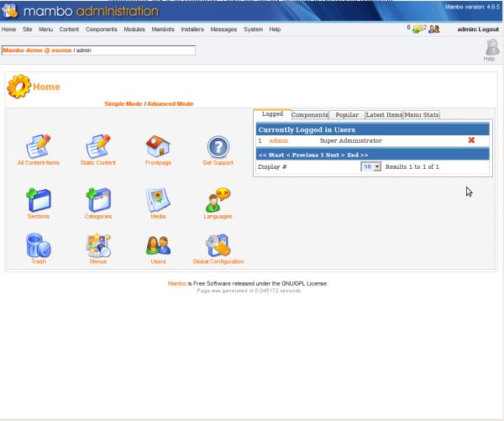Open the Trash manager icon
Screen dimensions: 504x421
tap(39, 245)
